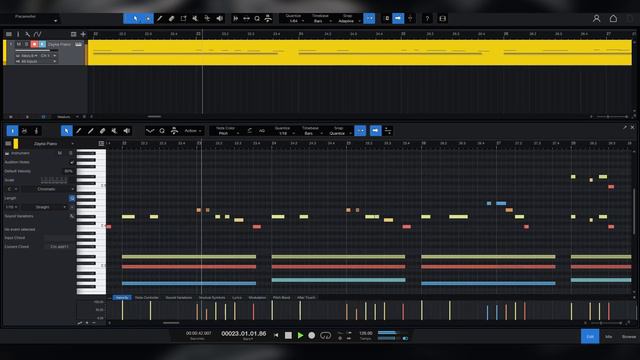The image size is (640, 360).
Task: Select the Musical Symbols tab
Action: tap(212, 298)
